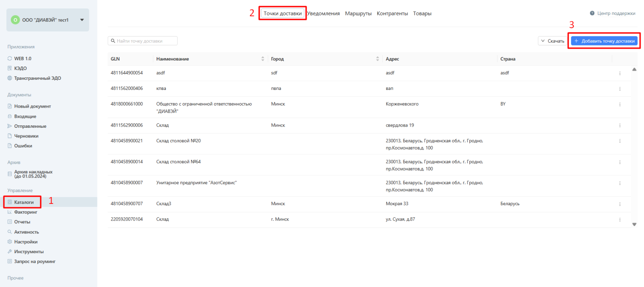The width and height of the screenshot is (644, 287).
Task: Open Новый документ link in sidebar
Action: (x=33, y=106)
